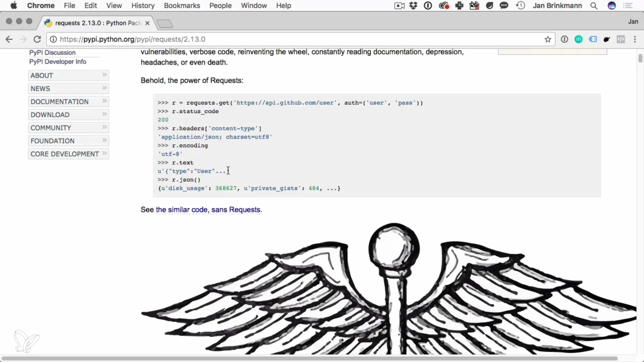Open a new tab beside requests tab
The width and height of the screenshot is (644, 362).
(x=165, y=23)
